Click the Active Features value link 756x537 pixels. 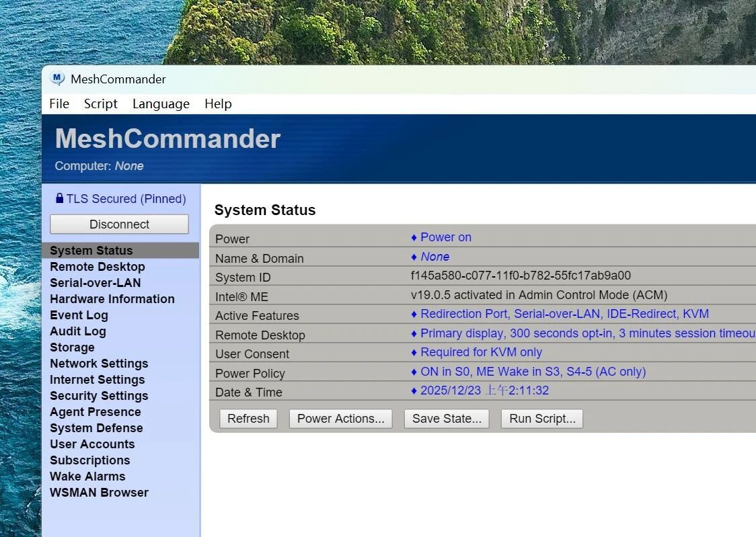point(564,314)
